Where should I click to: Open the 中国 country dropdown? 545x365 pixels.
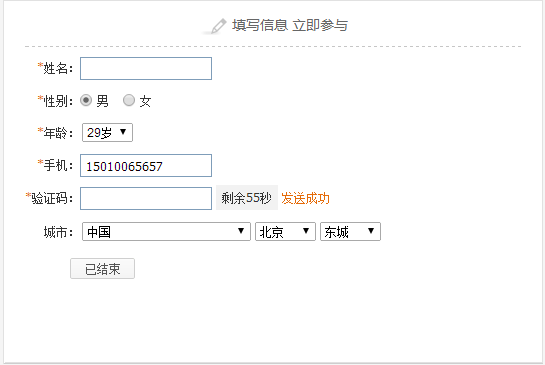(166, 232)
